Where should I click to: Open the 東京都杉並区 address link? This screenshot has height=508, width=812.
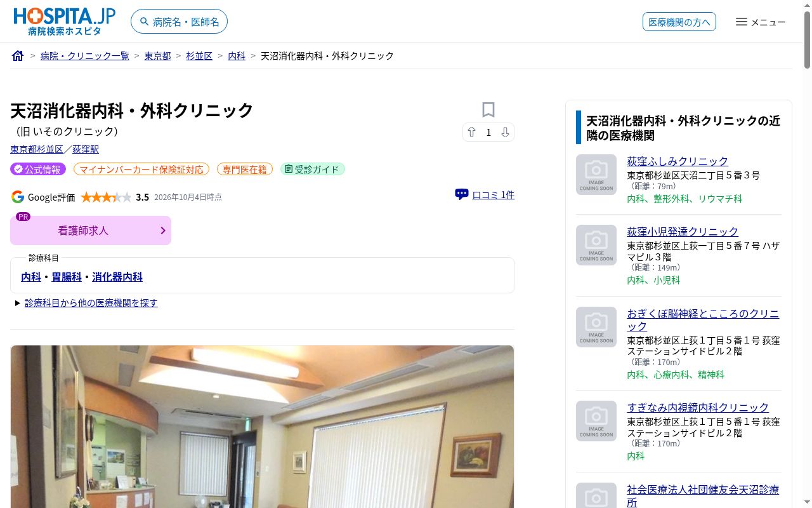click(x=37, y=149)
